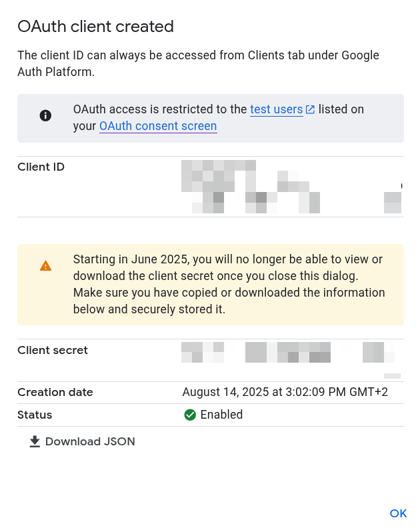
Task: Click the download arrow icon
Action: (35, 441)
